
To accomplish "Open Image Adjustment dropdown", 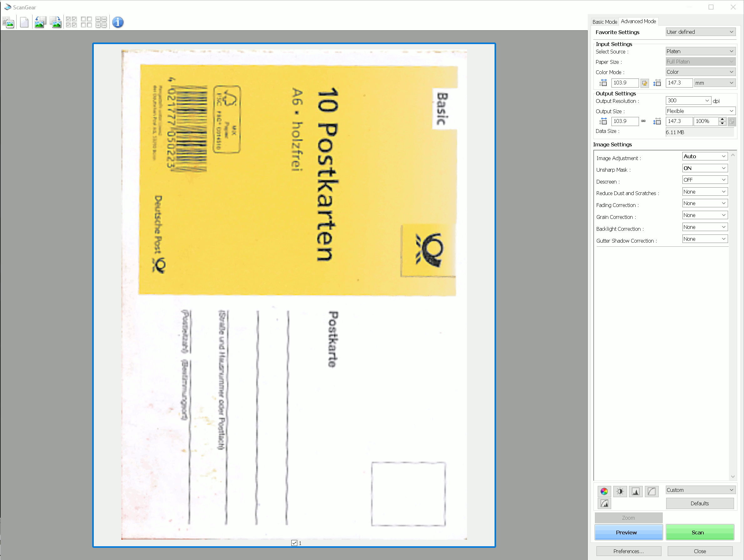I will pos(703,156).
